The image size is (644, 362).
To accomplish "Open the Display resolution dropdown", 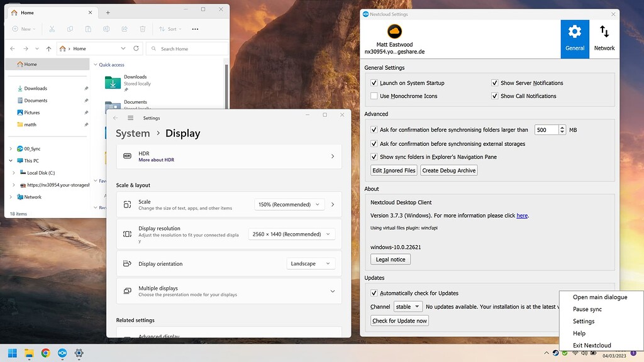I will click(x=291, y=233).
